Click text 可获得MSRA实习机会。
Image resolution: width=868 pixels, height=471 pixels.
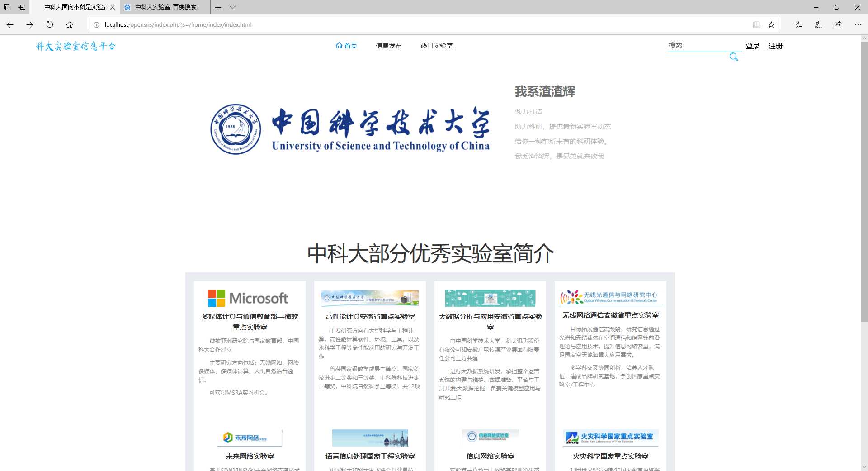[240, 393]
